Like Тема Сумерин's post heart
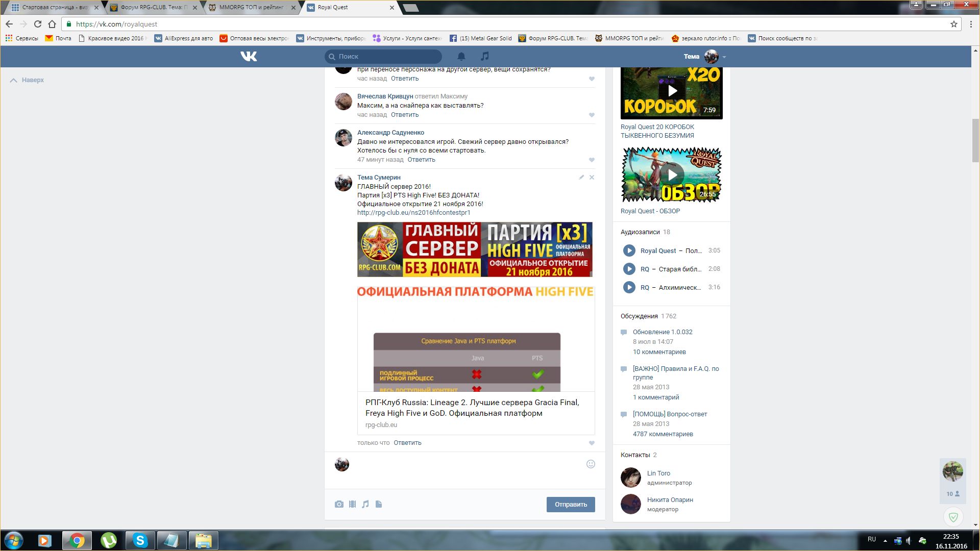This screenshot has height=551, width=980. click(592, 443)
